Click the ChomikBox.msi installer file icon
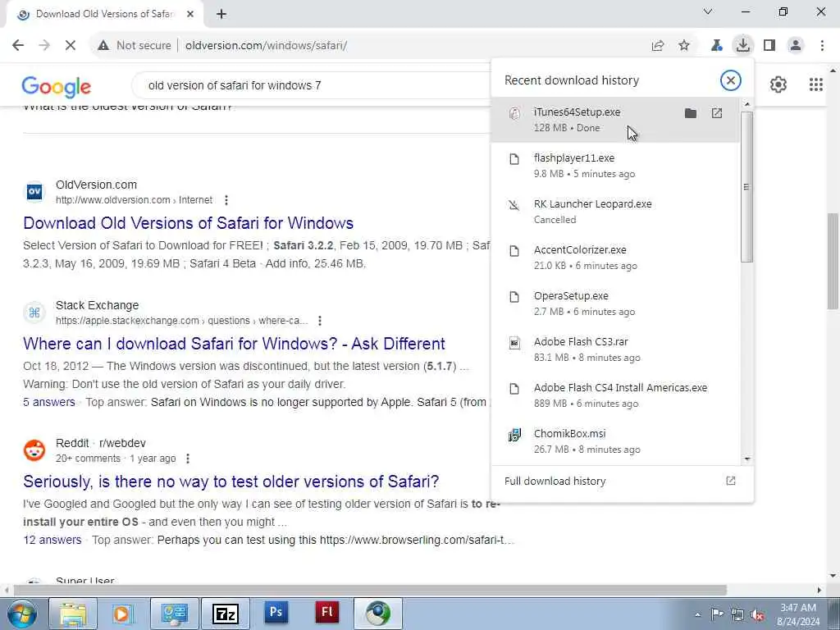This screenshot has width=840, height=630. tap(514, 435)
